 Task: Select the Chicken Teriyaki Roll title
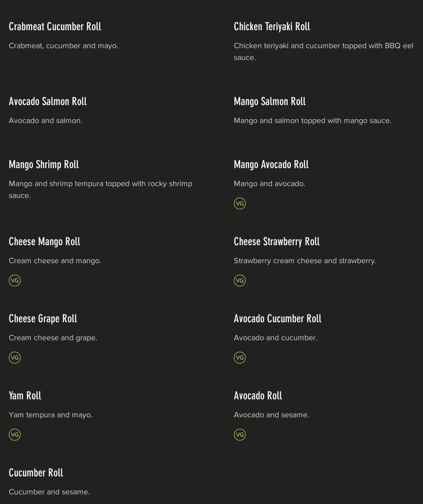click(x=271, y=27)
